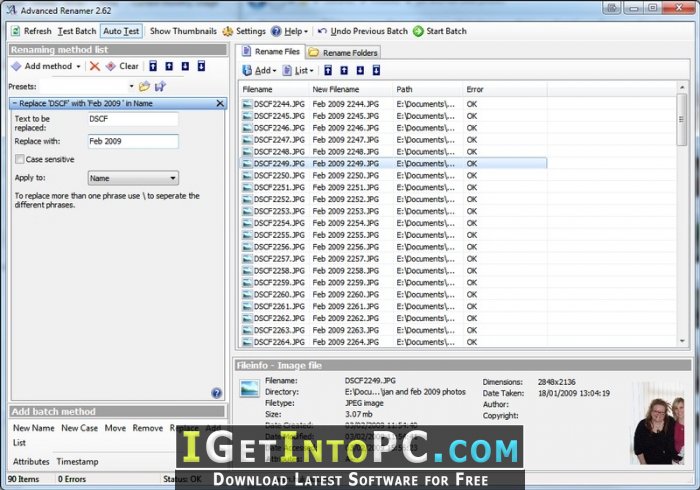The width and height of the screenshot is (700, 490).
Task: Open the Help dropdown menu
Action: 290,31
